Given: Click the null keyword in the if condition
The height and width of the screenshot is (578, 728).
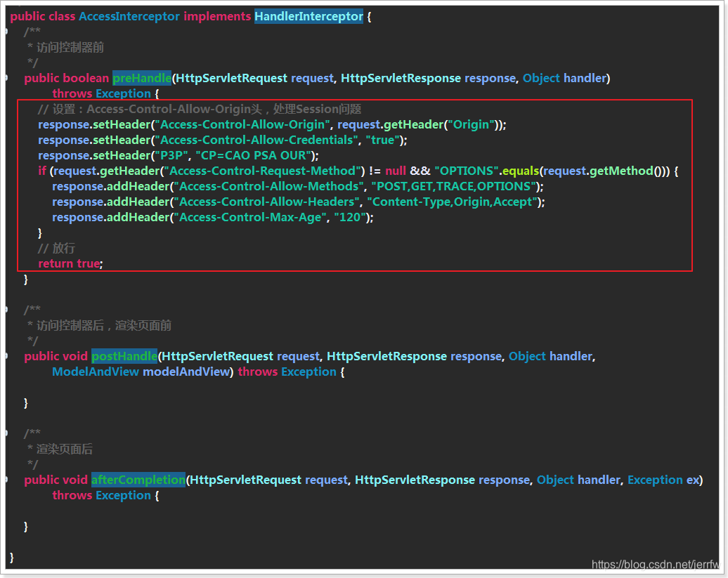Looking at the screenshot, I should click(x=396, y=171).
